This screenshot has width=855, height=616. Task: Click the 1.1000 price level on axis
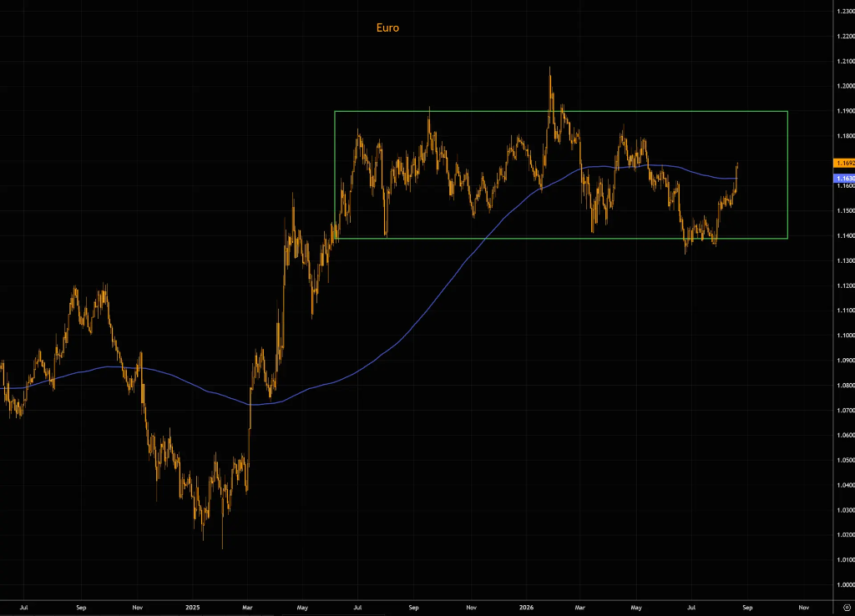click(x=846, y=336)
